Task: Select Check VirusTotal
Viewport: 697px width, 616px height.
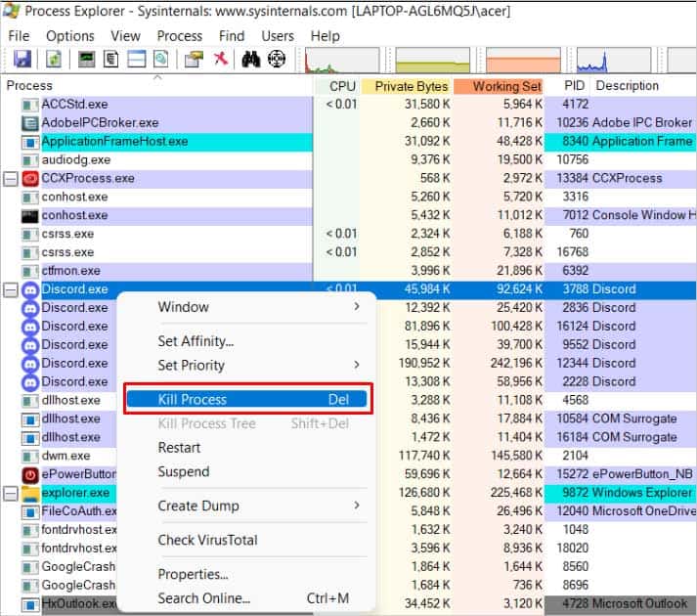Action: [247, 540]
